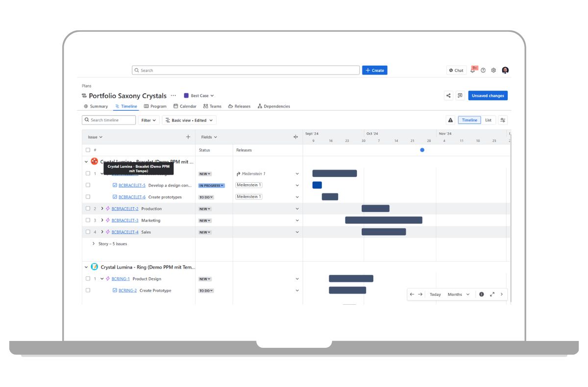
Task: Check the box for BCRING-2 Create Prototype row
Action: click(88, 290)
